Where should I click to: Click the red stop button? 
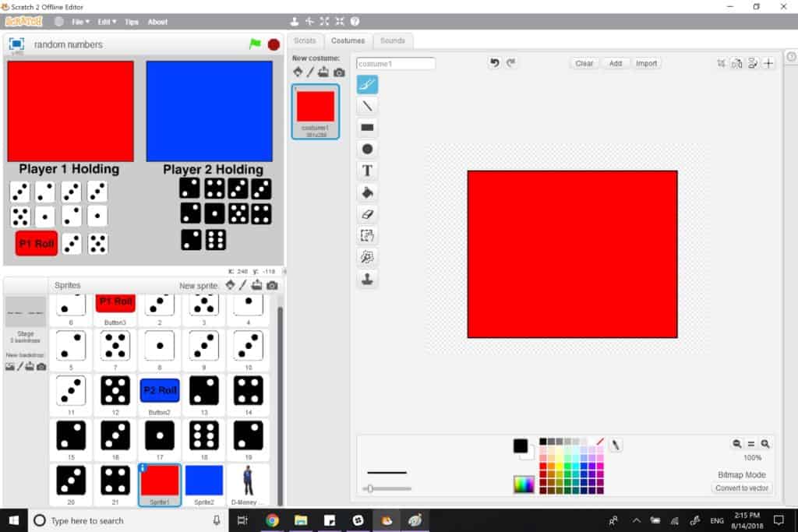click(x=274, y=44)
